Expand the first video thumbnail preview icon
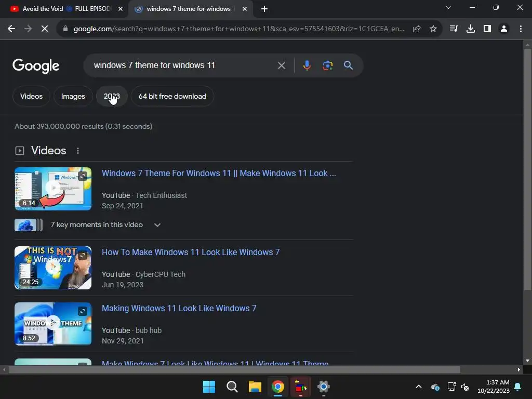 [83, 176]
